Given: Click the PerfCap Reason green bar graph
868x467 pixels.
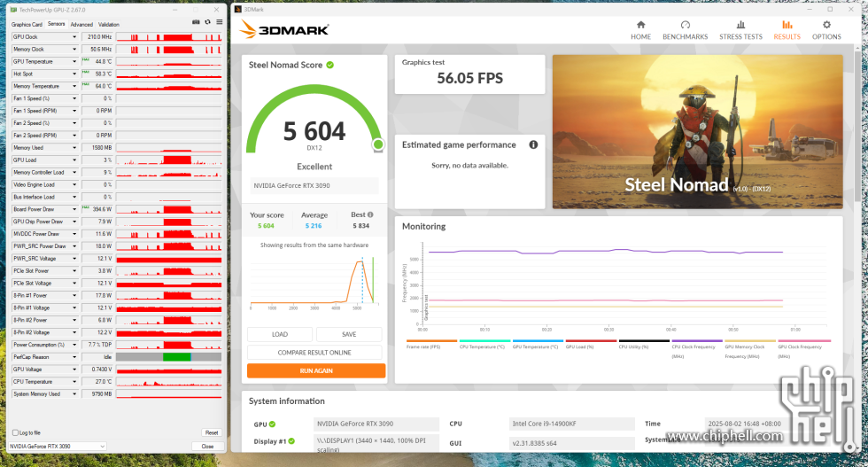Looking at the screenshot, I should click(177, 357).
